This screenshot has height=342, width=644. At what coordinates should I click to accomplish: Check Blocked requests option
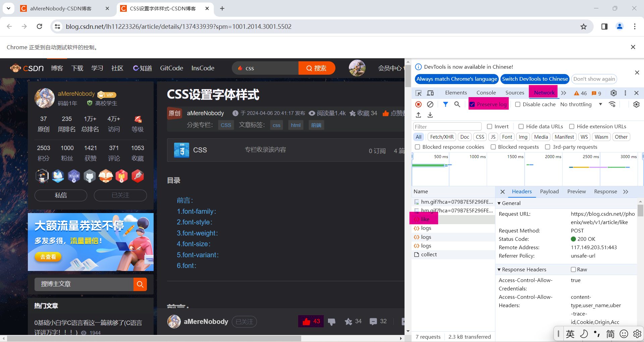tap(493, 147)
